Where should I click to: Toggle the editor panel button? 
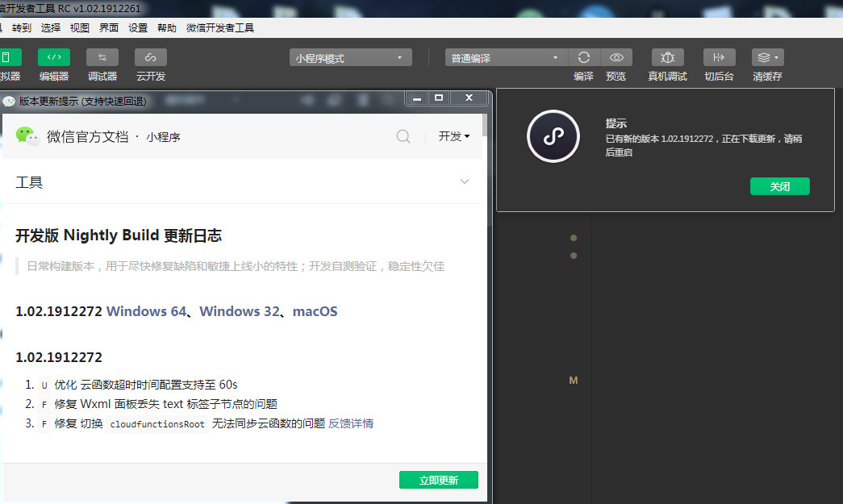click(x=54, y=57)
